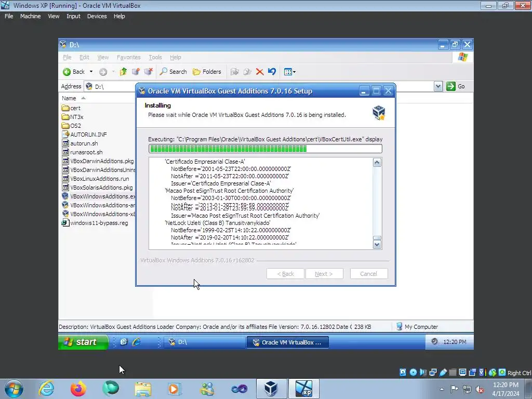
Task: Click the Next > button in Setup
Action: [x=324, y=273]
